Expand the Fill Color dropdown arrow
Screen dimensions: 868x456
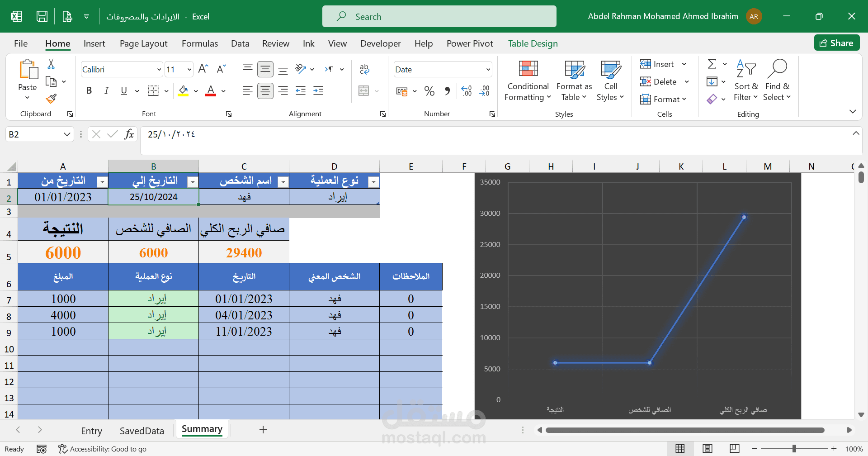[196, 90]
